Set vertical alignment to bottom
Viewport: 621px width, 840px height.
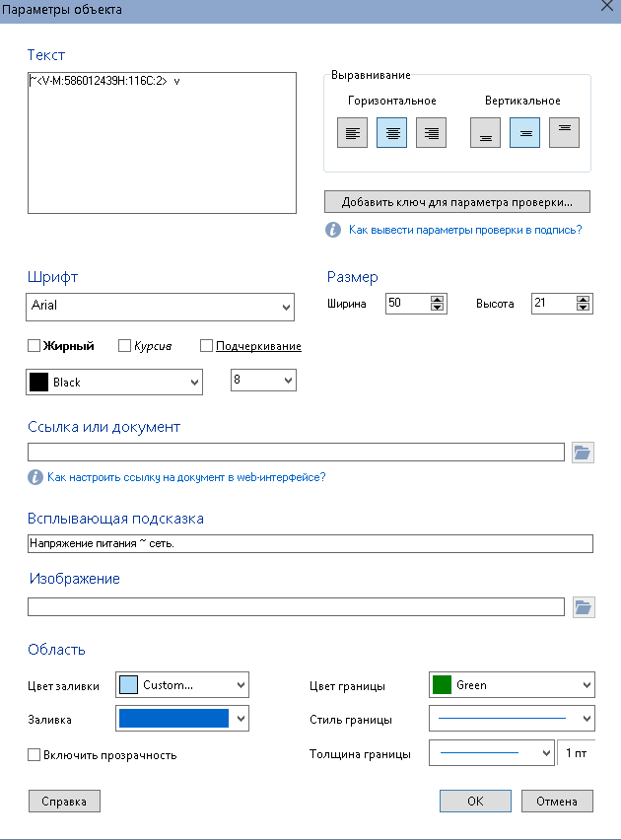[x=485, y=132]
